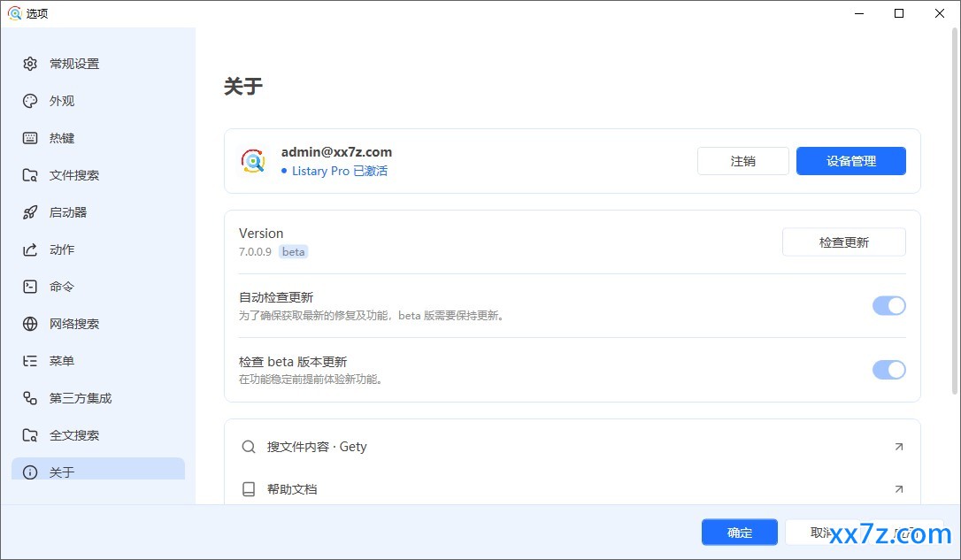This screenshot has width=961, height=560.
Task: Click the 检查更新 button
Action: click(844, 242)
